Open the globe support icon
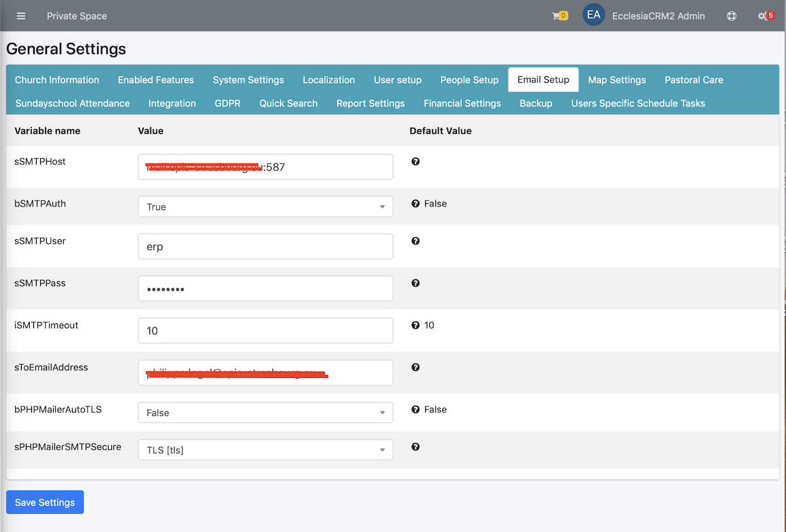The height and width of the screenshot is (532, 786). [x=732, y=16]
